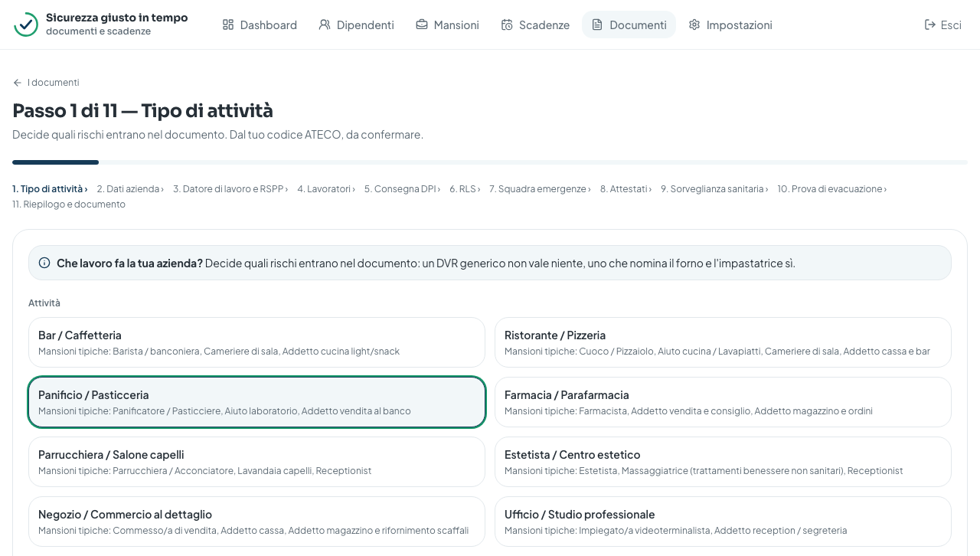
Task: Open step 8 Attestati
Action: pos(626,189)
